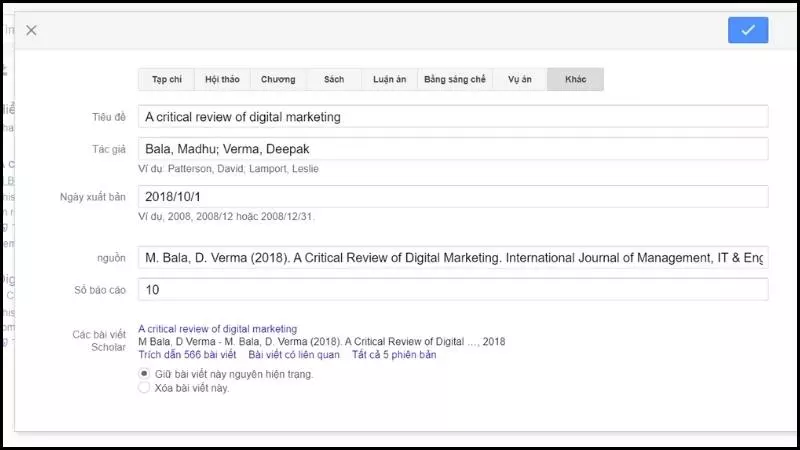Click the Số báo cáo input field
Image resolution: width=800 pixels, height=450 pixels.
tap(453, 290)
